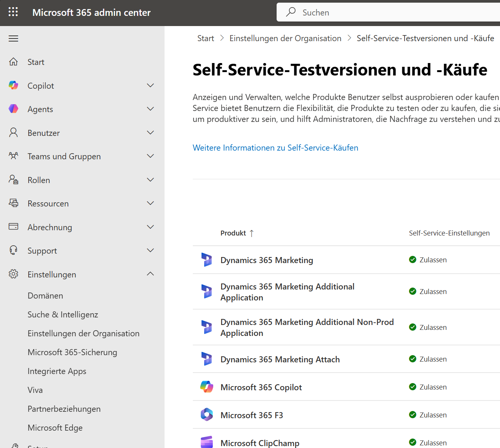Open Domänen in the settings submenu
Screen dimensions: 500x448
pos(45,296)
